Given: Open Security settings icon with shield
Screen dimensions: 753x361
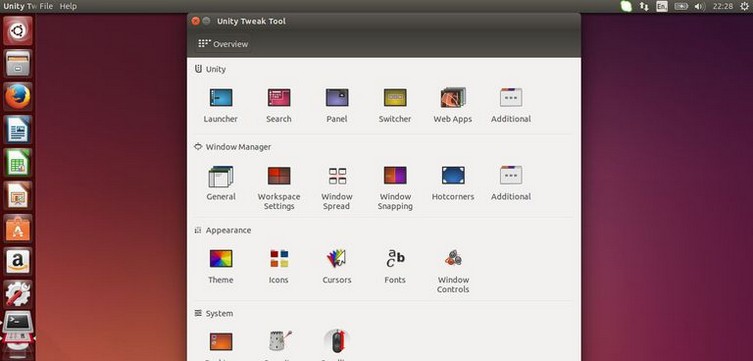Looking at the screenshot, I should [279, 341].
